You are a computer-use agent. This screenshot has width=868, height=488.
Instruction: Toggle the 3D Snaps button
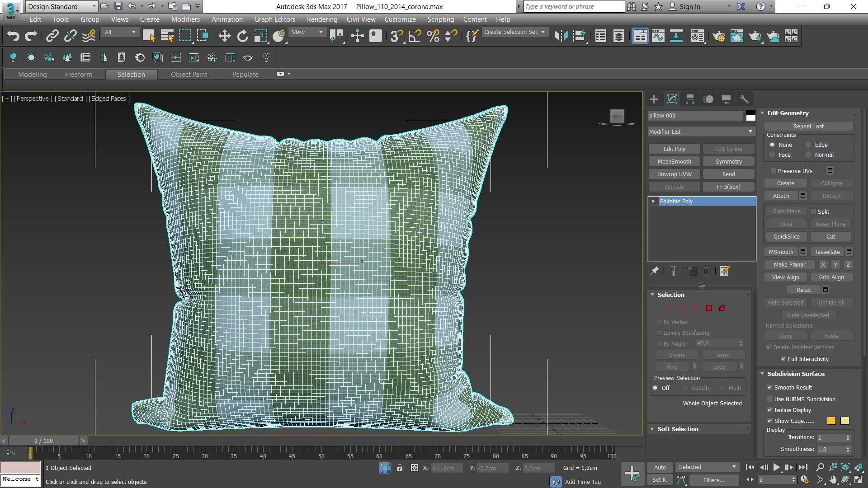pyautogui.click(x=396, y=36)
